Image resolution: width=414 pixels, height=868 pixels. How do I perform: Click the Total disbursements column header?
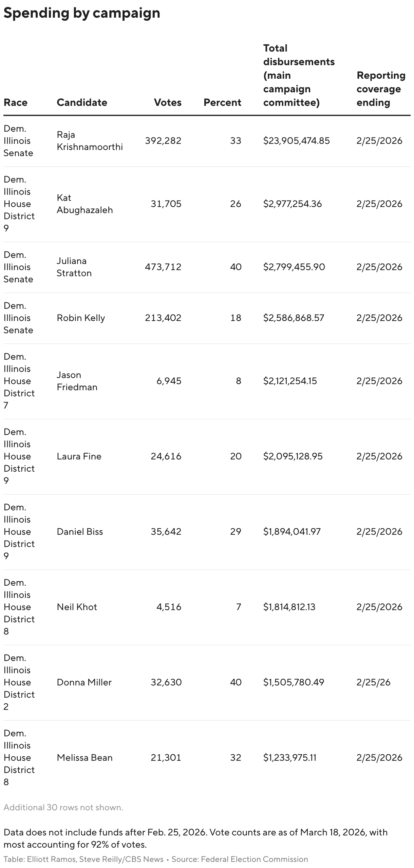(x=299, y=75)
